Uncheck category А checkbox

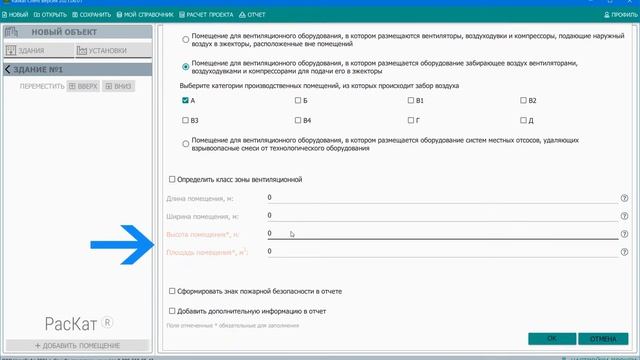click(185, 100)
